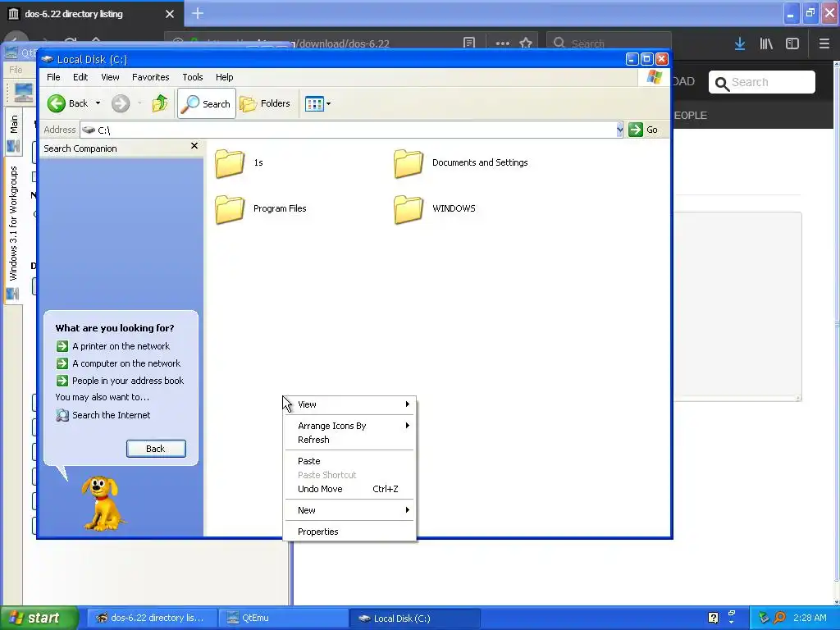Open the Edit menu
Screen dimensions: 840x630
coord(80,77)
